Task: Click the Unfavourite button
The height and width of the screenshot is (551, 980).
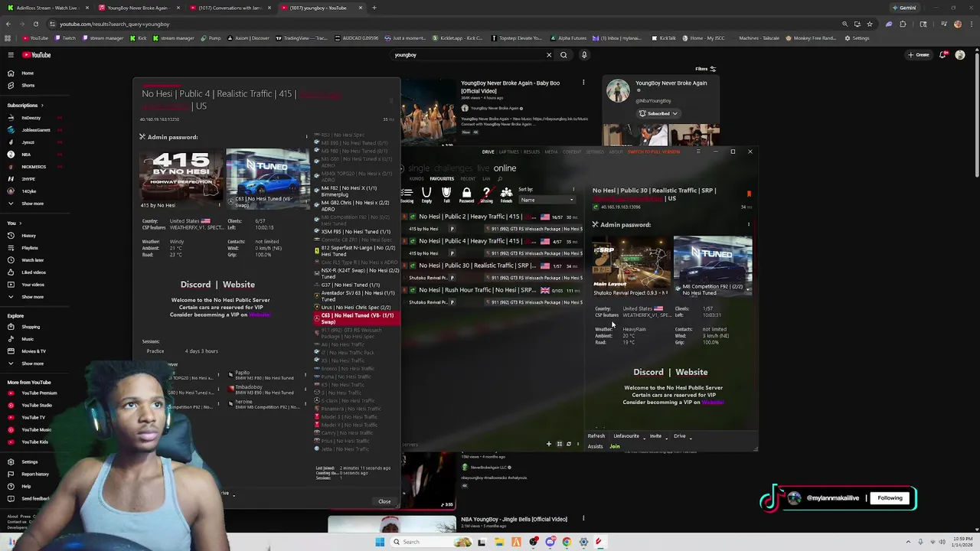Action: [626, 436]
